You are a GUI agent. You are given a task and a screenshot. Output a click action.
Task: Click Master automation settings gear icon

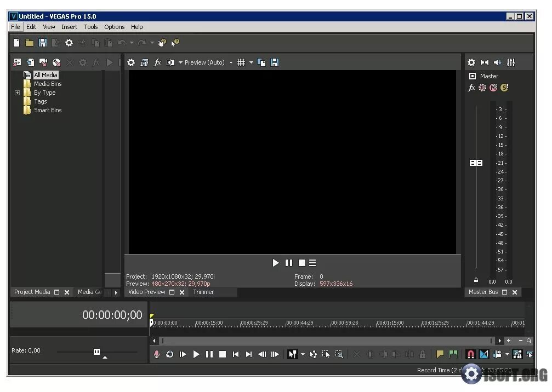(482, 88)
